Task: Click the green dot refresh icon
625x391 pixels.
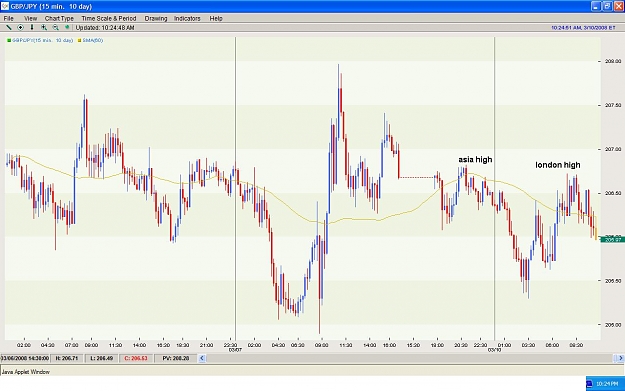Action: pos(67,28)
